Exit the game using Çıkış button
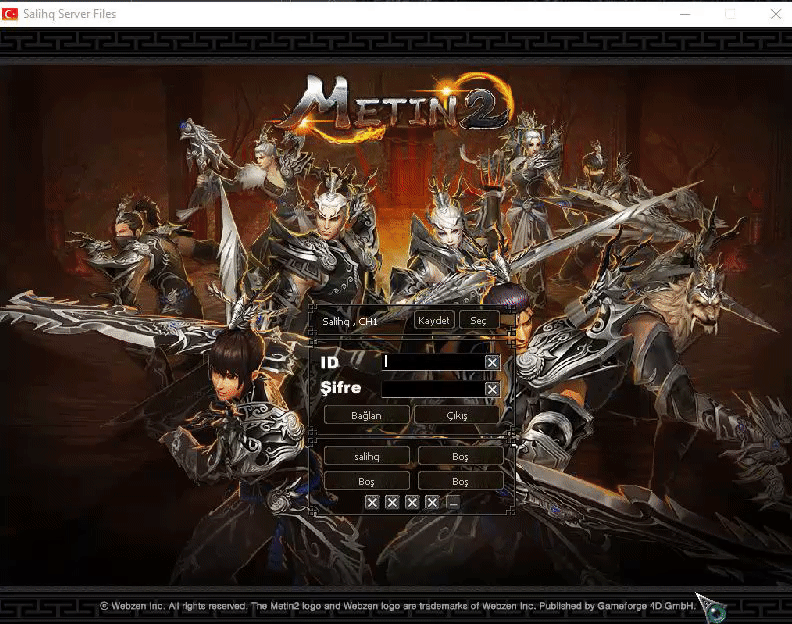 point(457,415)
